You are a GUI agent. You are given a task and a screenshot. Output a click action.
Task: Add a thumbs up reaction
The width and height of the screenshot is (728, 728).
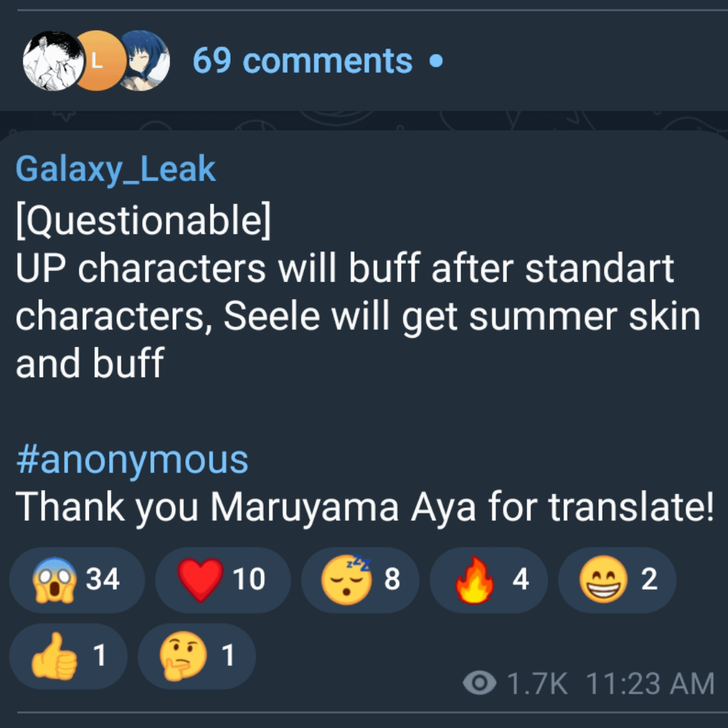(x=68, y=656)
